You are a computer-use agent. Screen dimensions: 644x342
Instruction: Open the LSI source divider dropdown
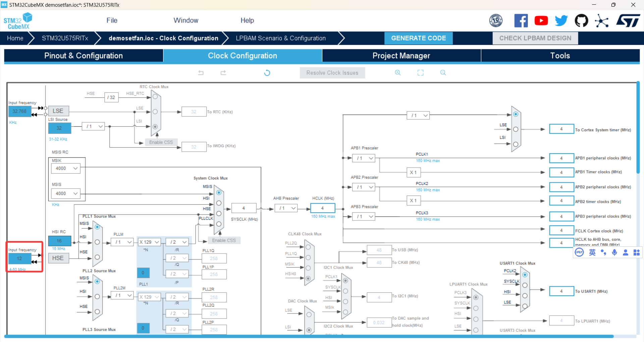[x=93, y=126]
